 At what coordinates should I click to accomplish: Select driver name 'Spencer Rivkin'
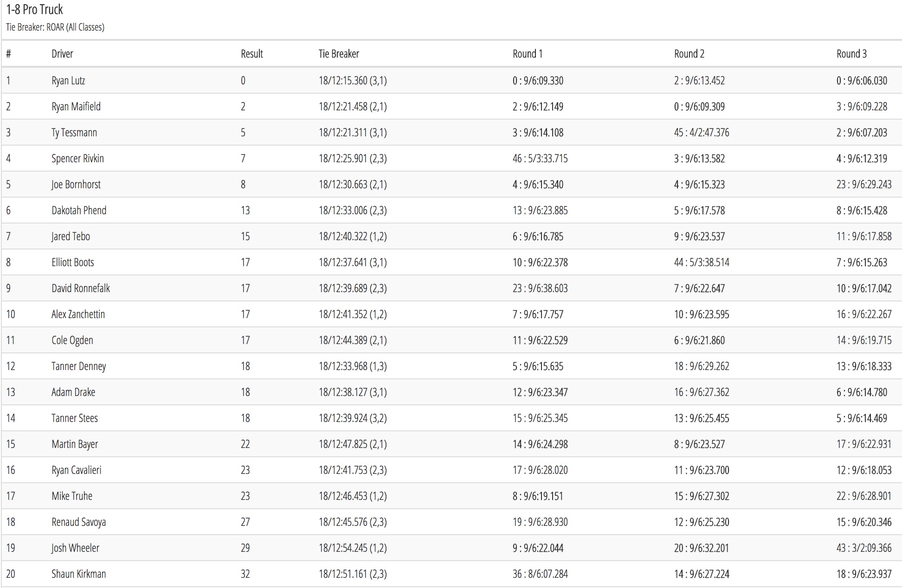pos(77,159)
